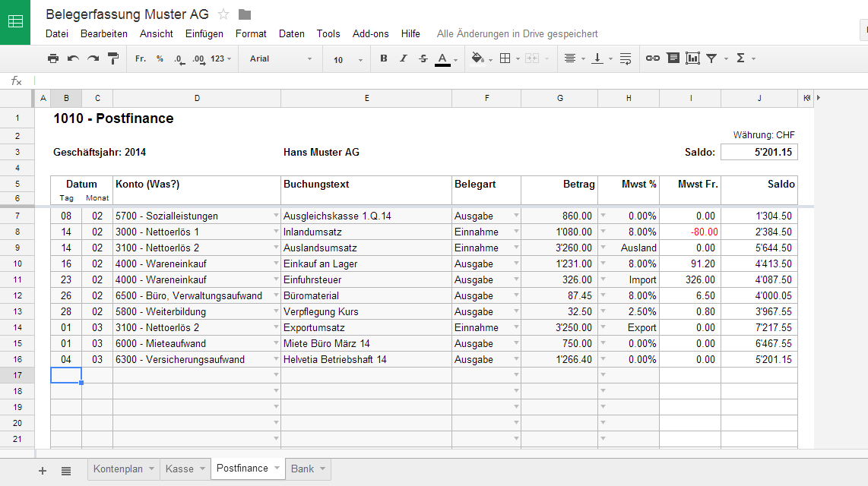The height and width of the screenshot is (486, 868).
Task: Undo the last action
Action: [73, 58]
